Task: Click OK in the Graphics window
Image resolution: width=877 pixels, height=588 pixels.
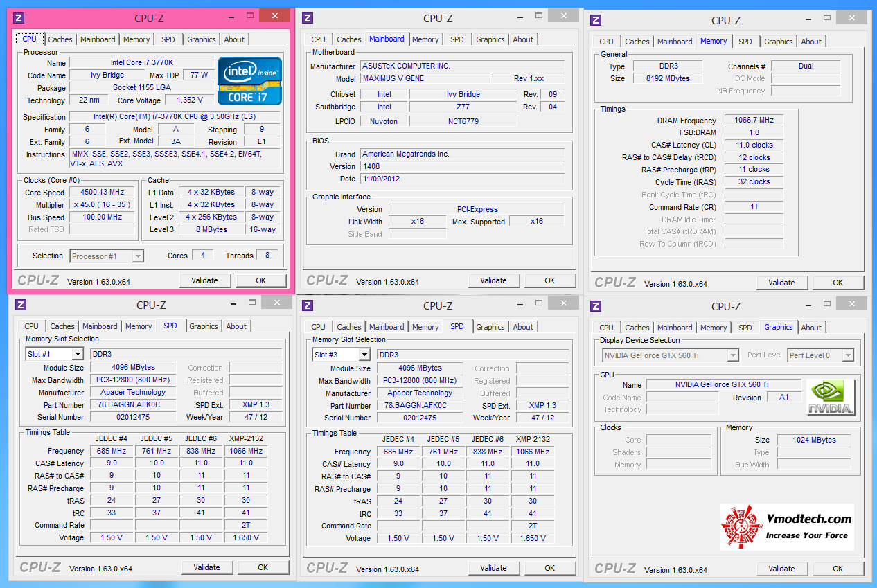Action: click(x=838, y=569)
